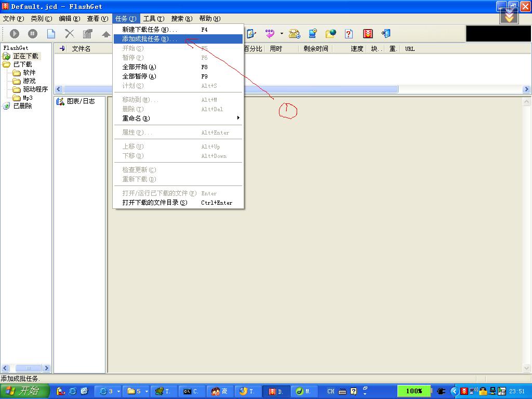Select the 软件 folder in tree
The width and height of the screenshot is (532, 399).
29,73
